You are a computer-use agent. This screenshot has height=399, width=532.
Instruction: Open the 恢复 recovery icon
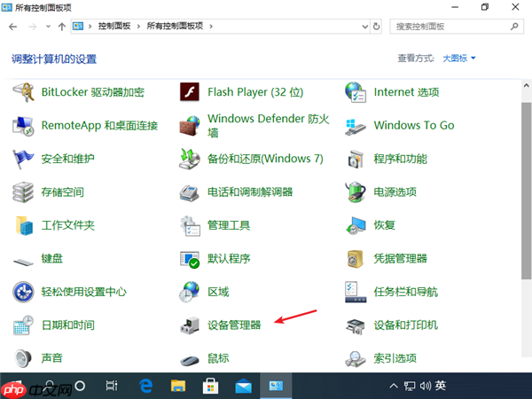tap(356, 225)
